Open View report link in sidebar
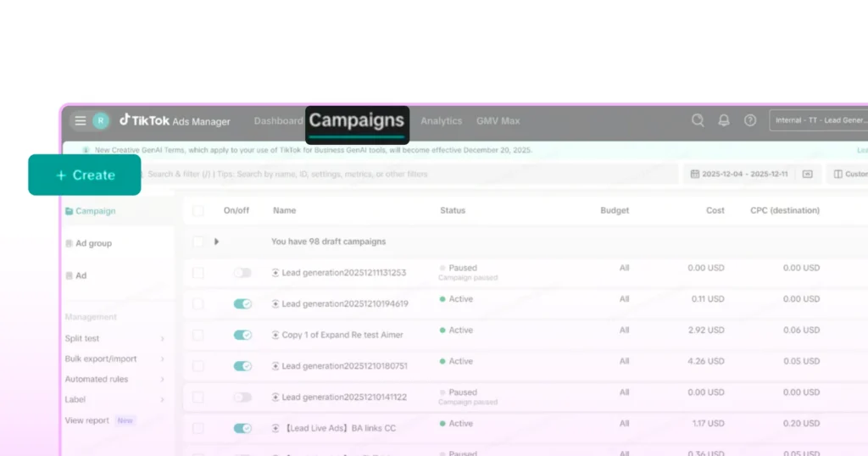The image size is (868, 456). [x=87, y=420]
